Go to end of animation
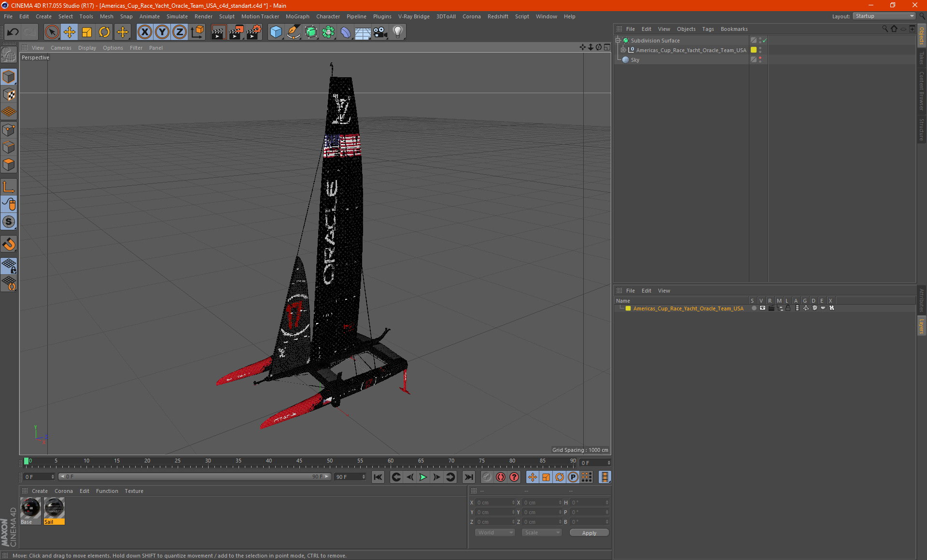Screen dimensions: 927x560 (468, 477)
